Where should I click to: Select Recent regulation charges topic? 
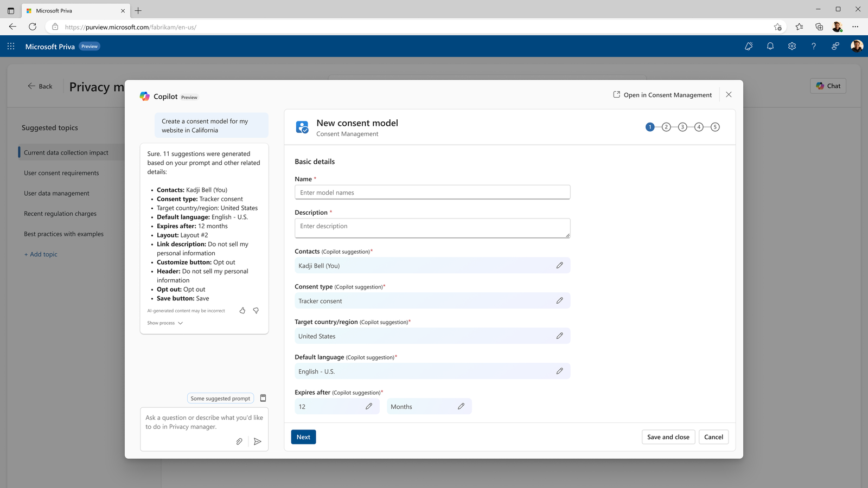click(x=60, y=214)
